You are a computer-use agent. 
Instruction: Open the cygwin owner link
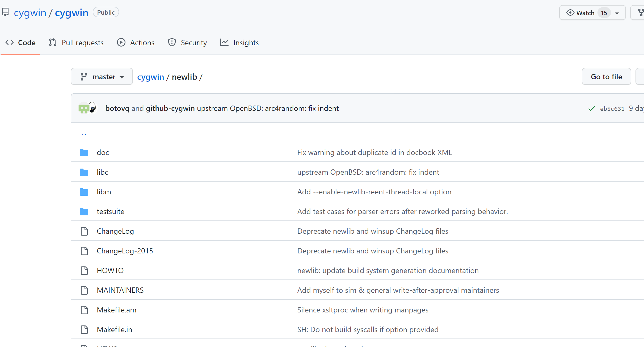click(30, 13)
